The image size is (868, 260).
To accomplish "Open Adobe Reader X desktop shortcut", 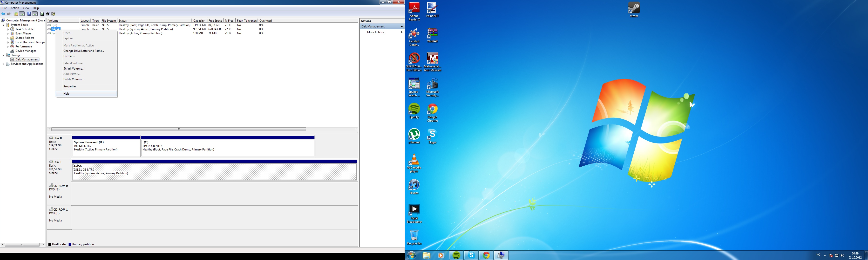I will pos(414,12).
